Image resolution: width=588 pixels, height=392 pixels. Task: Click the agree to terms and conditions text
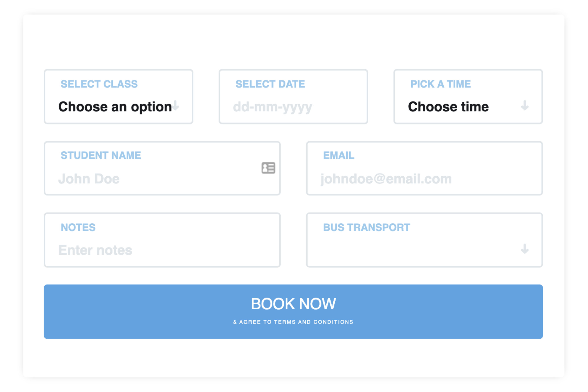pyautogui.click(x=293, y=322)
